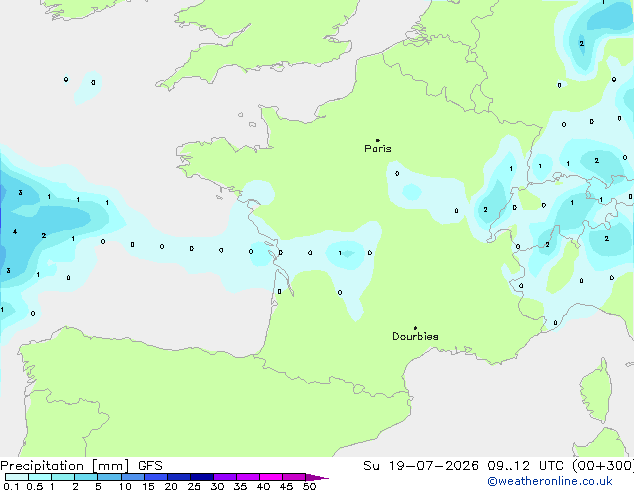Click the legend scale label 35

(240, 486)
